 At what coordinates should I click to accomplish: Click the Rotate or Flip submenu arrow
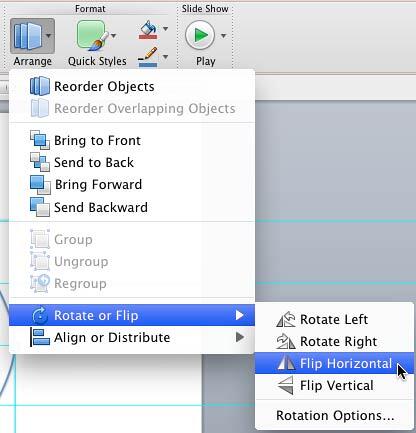click(240, 315)
